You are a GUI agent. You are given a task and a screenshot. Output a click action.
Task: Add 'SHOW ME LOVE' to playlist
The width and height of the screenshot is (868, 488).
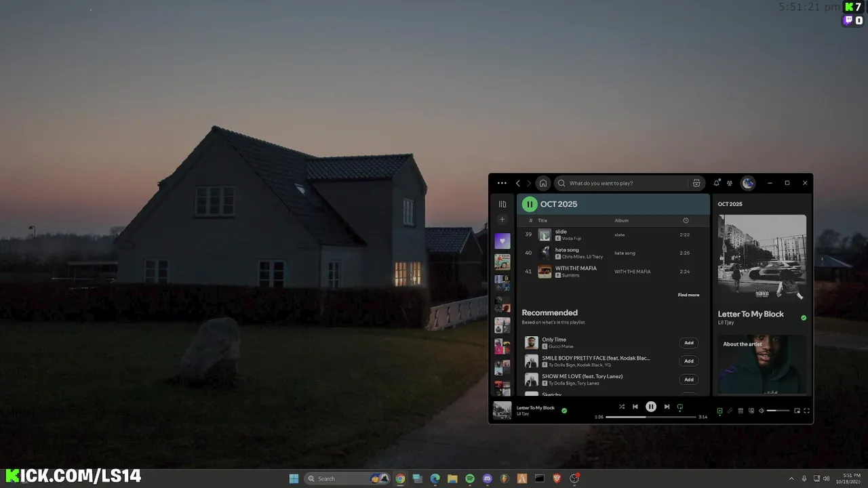[689, 380]
